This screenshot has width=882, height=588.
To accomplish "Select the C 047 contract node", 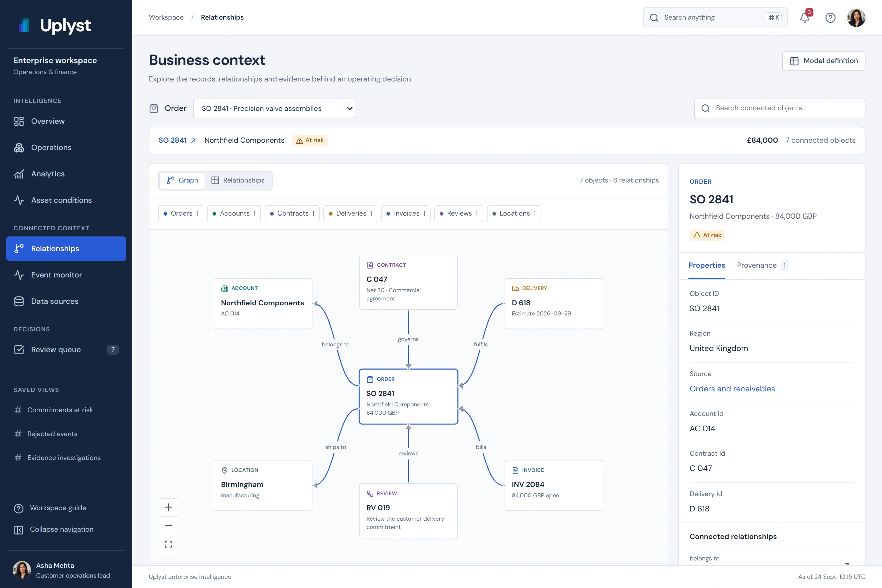I will [408, 282].
